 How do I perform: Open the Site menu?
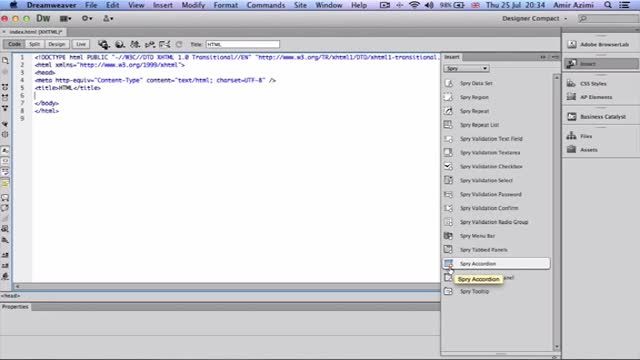[300, 5]
